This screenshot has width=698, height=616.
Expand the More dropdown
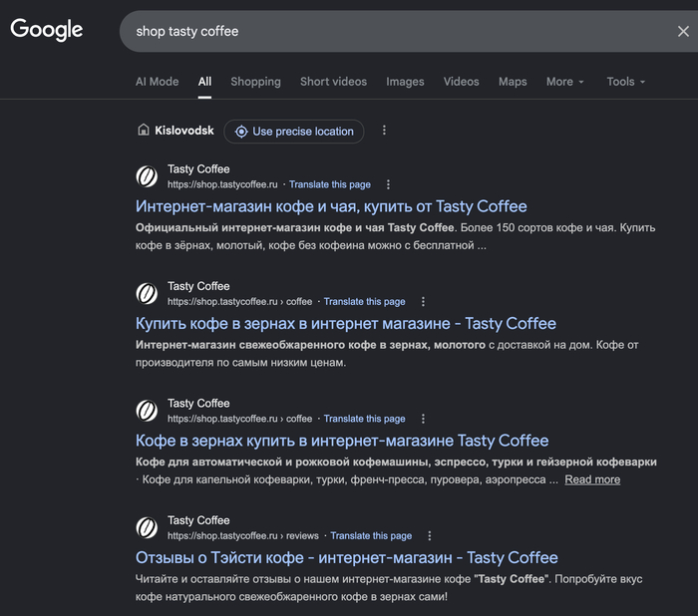pyautogui.click(x=565, y=82)
